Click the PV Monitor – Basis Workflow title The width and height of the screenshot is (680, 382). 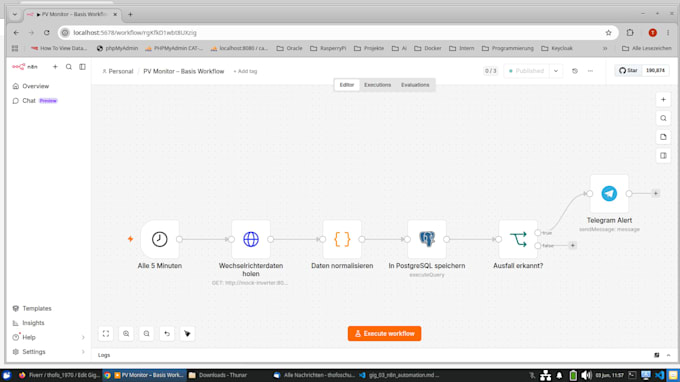click(x=183, y=71)
